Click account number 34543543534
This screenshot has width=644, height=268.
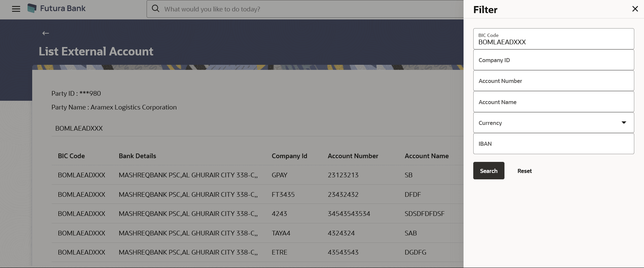[349, 214]
